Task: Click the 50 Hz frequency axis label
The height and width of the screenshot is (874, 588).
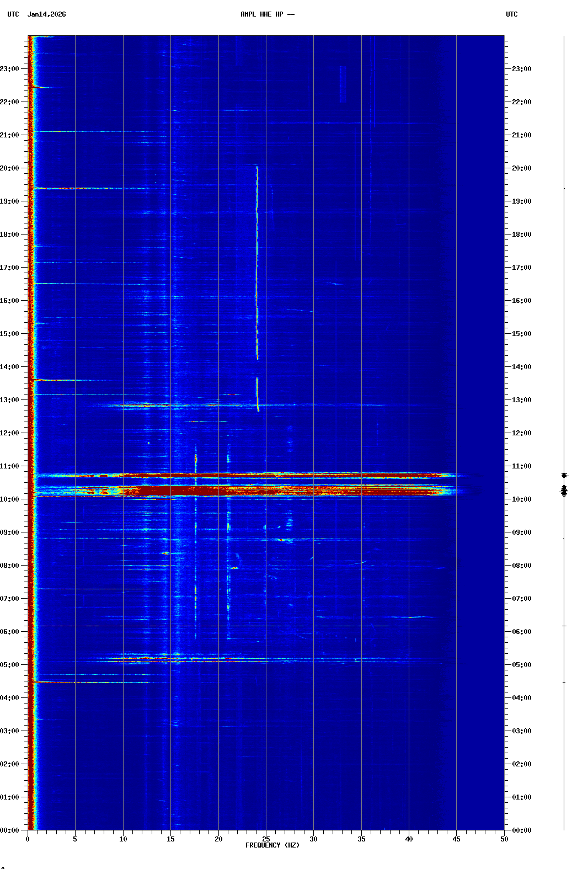Action: (x=504, y=839)
